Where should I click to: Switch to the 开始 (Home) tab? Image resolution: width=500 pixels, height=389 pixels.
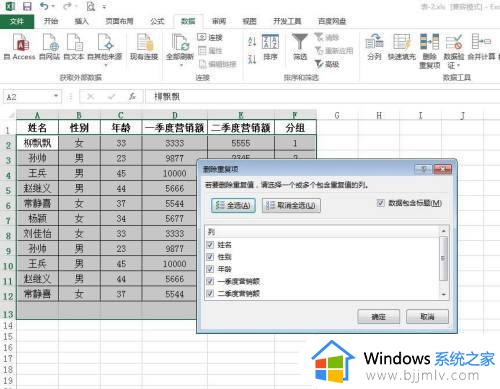point(51,21)
